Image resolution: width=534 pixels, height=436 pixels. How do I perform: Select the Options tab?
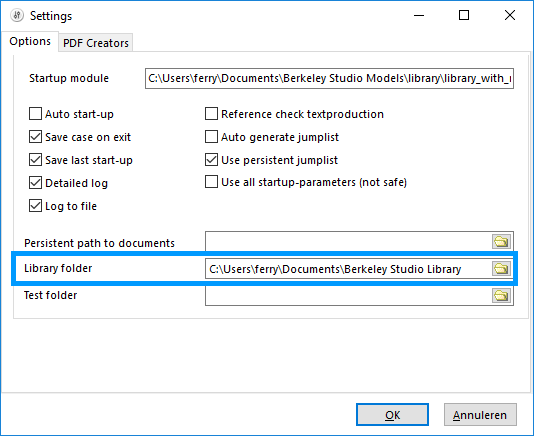[x=30, y=41]
